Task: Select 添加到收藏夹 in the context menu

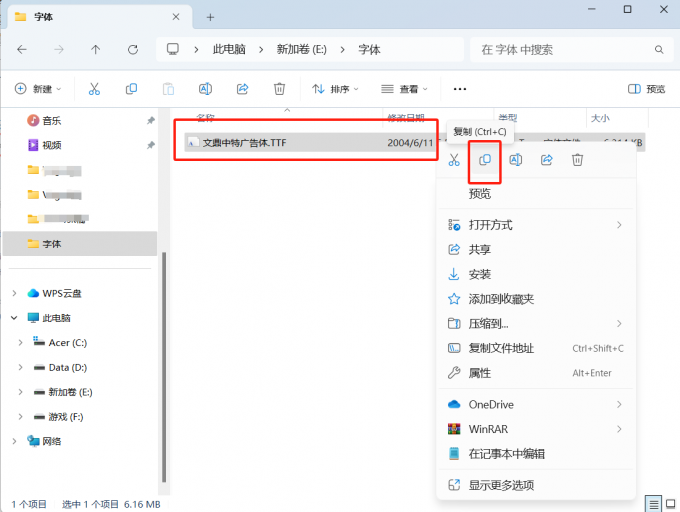Action: coord(536,299)
